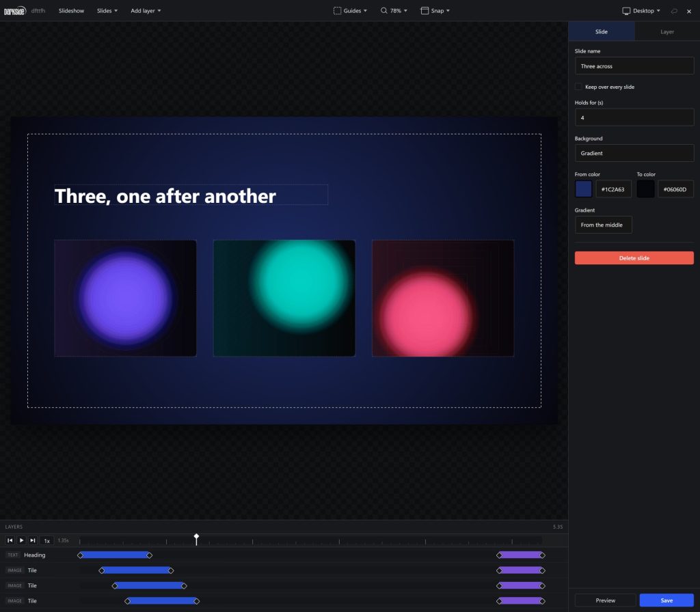Change the 1x playback speed

[47, 541]
